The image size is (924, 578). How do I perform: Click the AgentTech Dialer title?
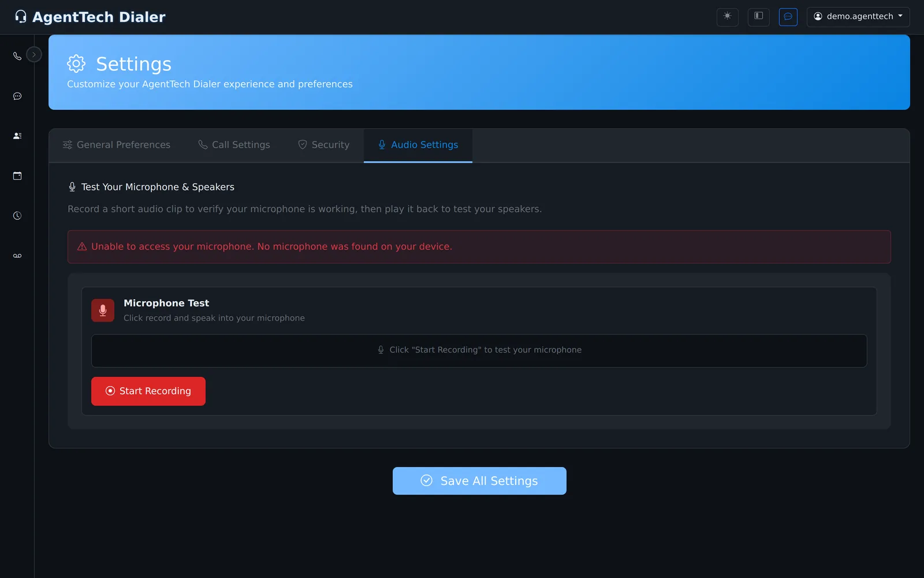(99, 17)
